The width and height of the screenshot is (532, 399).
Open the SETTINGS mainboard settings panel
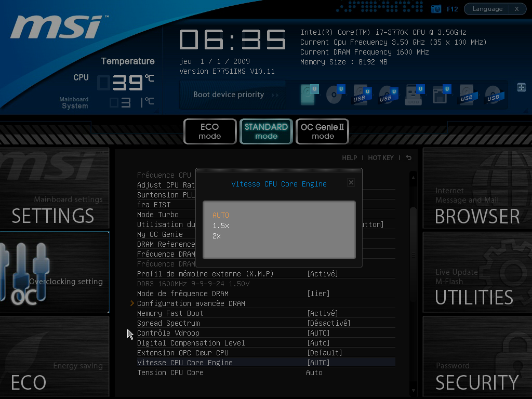pos(54,188)
